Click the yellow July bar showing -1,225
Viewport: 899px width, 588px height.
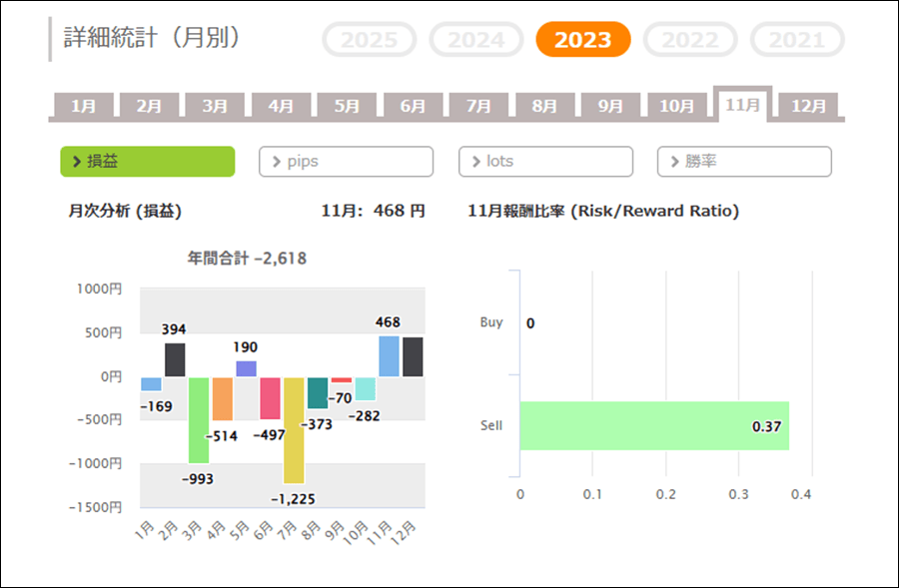[x=294, y=429]
